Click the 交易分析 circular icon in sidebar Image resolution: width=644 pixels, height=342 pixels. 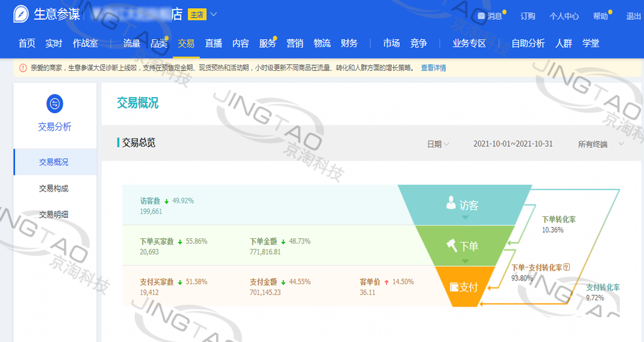[55, 104]
